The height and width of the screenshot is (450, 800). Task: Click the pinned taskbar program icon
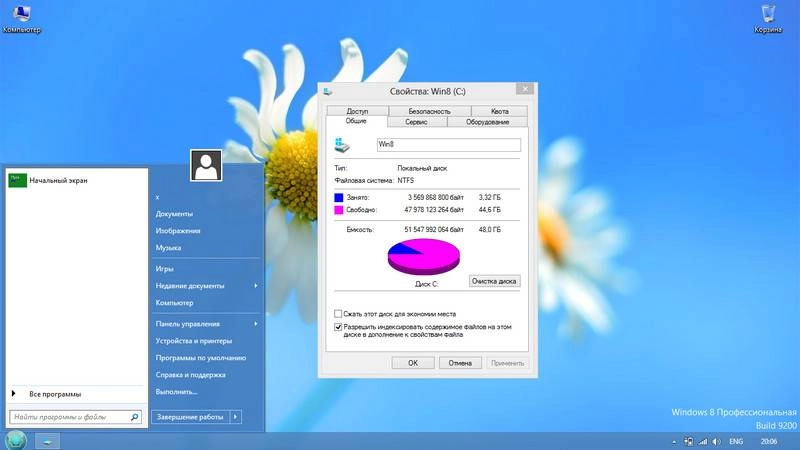click(47, 441)
